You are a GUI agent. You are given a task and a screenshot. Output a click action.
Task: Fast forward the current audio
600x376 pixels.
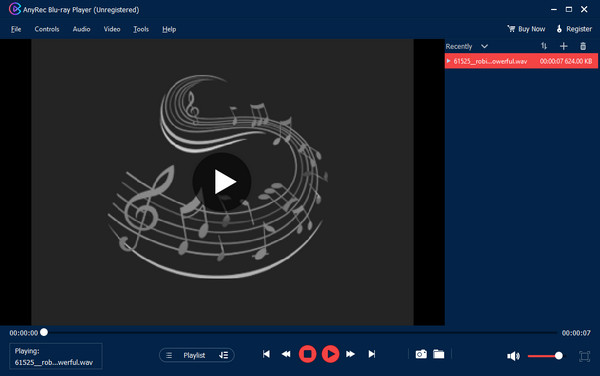350,354
